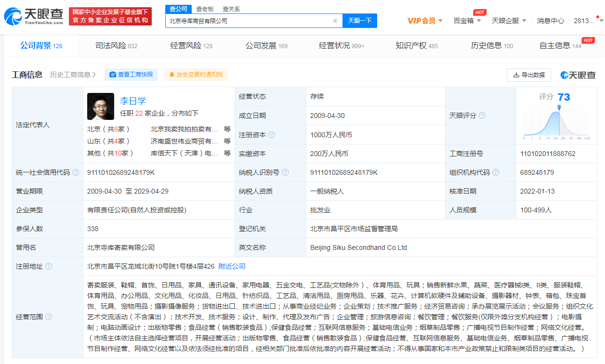Select organization code 689248179
This screenshot has height=364, width=605.
tap(537, 172)
